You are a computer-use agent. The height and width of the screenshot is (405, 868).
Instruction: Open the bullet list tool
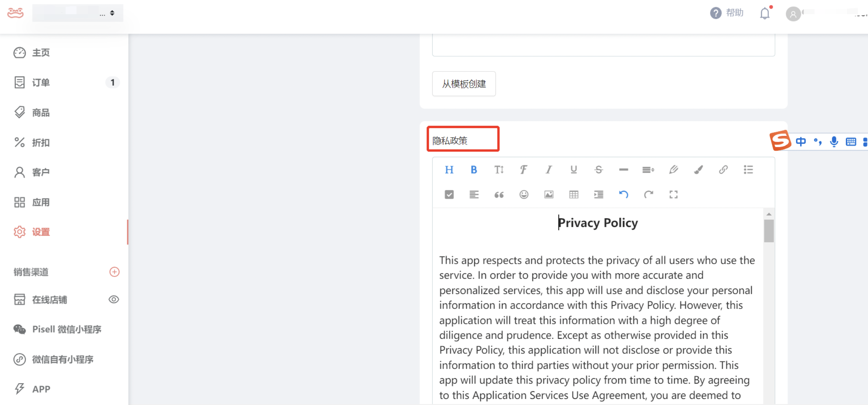tap(748, 170)
